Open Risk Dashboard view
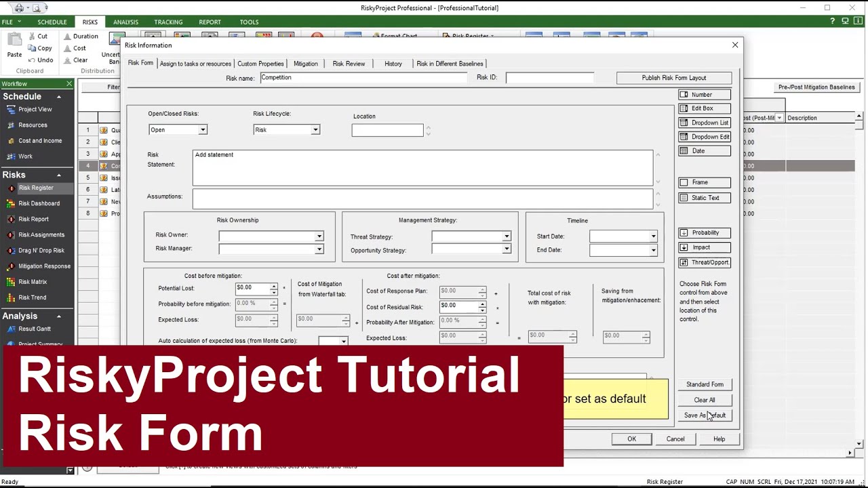Screen dimensions: 868x488 39,203
